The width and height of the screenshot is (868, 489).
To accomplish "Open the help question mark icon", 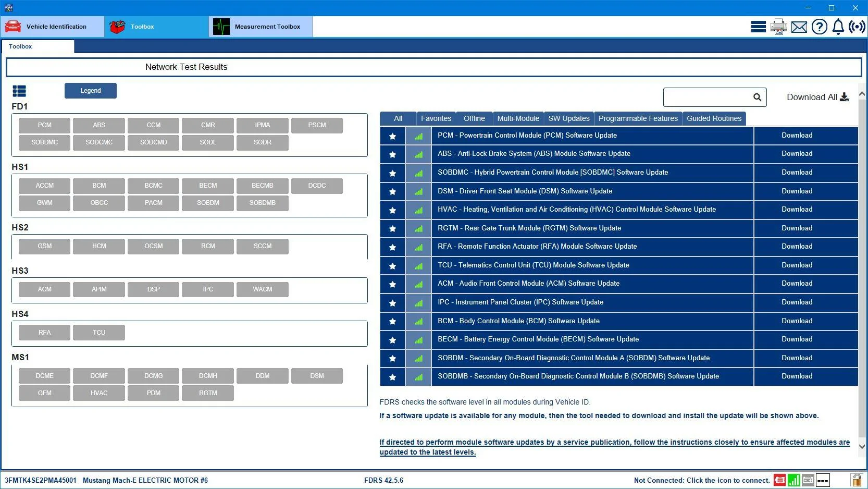I will [819, 27].
